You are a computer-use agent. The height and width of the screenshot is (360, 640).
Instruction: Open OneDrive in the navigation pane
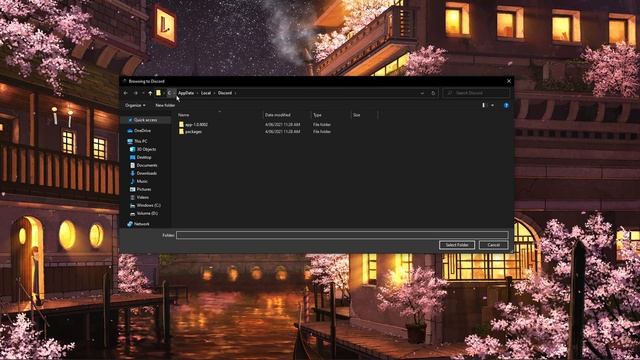(x=142, y=131)
